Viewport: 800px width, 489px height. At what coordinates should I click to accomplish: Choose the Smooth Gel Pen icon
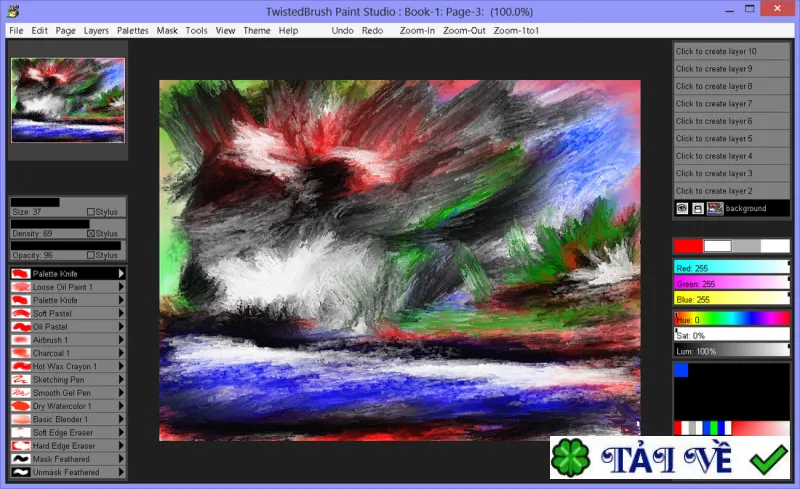(21, 393)
